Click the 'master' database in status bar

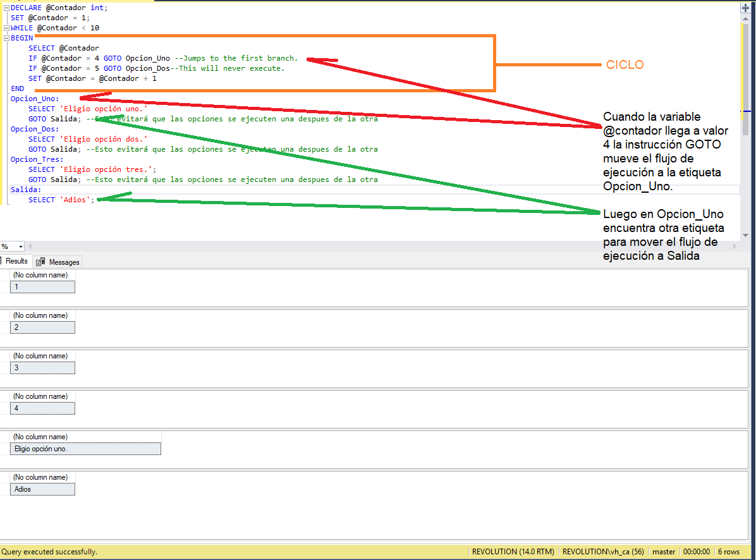point(664,552)
